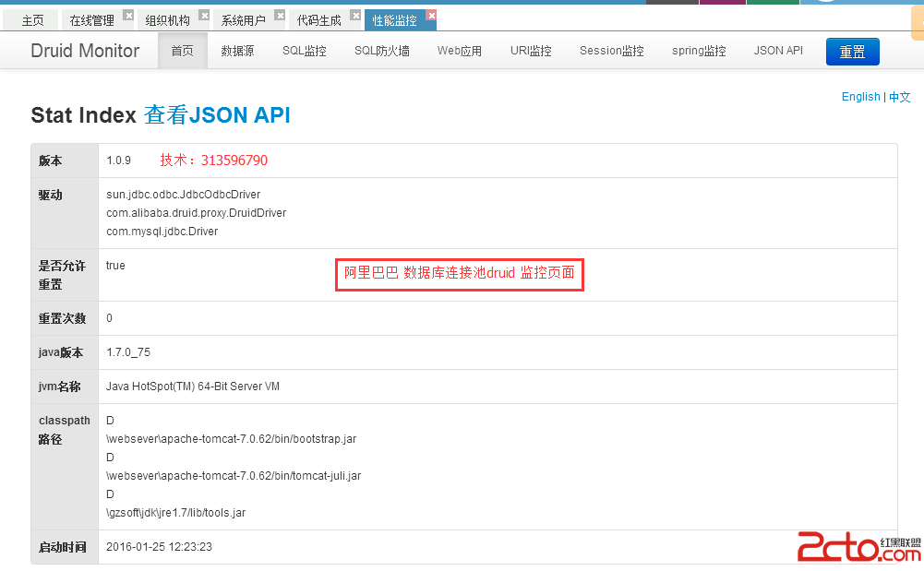Click the 版本 row label
The width and height of the screenshot is (924, 571).
pos(50,161)
